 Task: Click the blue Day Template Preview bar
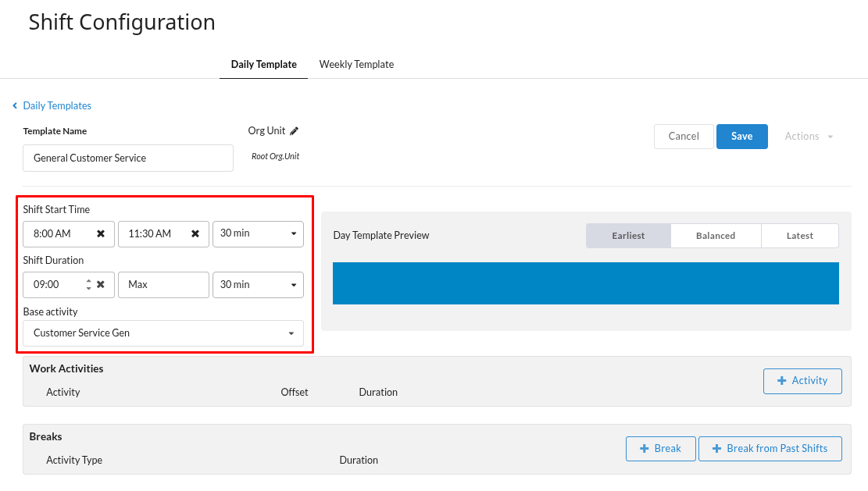pos(585,283)
